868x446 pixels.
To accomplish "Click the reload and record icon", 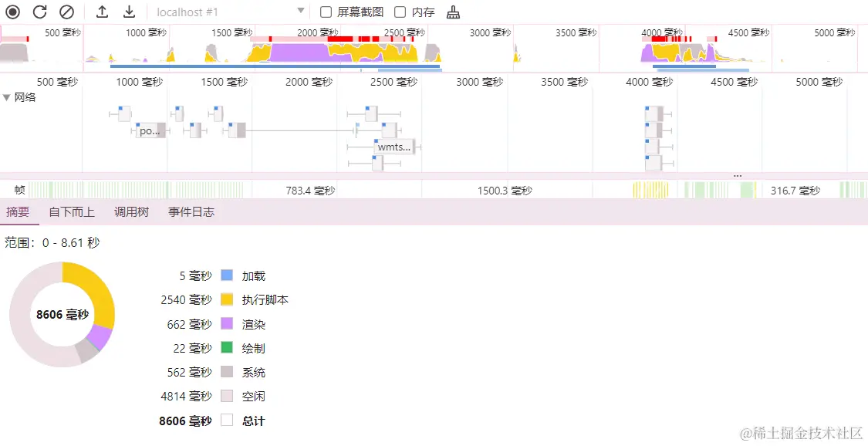I will [x=40, y=12].
